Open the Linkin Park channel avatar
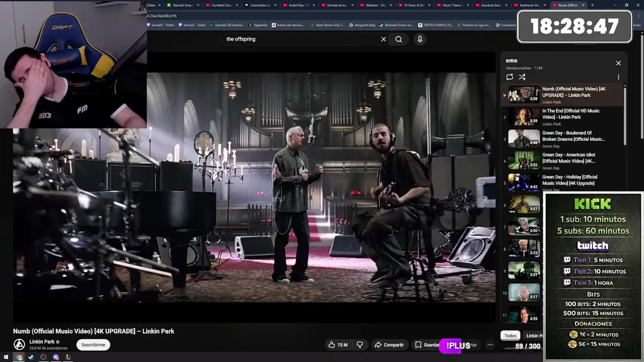 (19, 344)
